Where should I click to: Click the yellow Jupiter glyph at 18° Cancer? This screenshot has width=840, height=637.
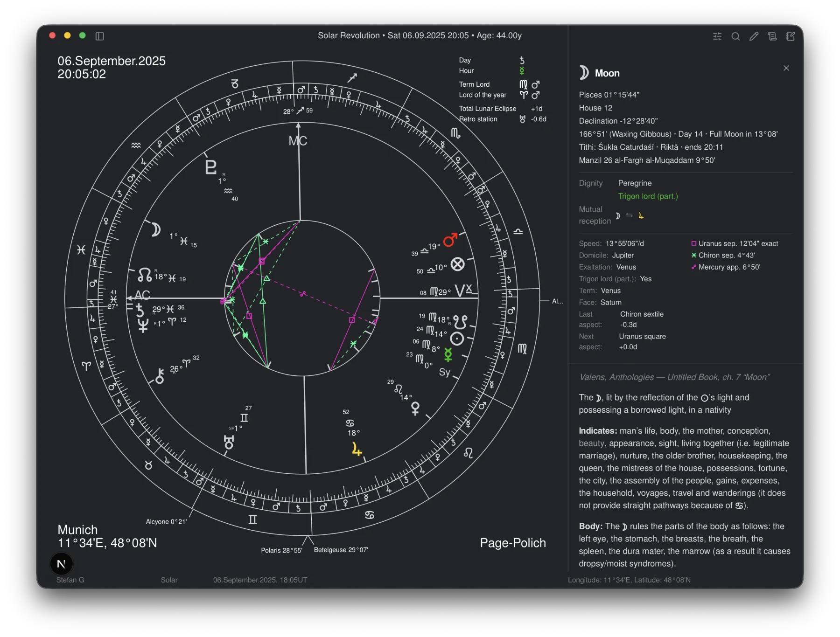click(x=357, y=450)
